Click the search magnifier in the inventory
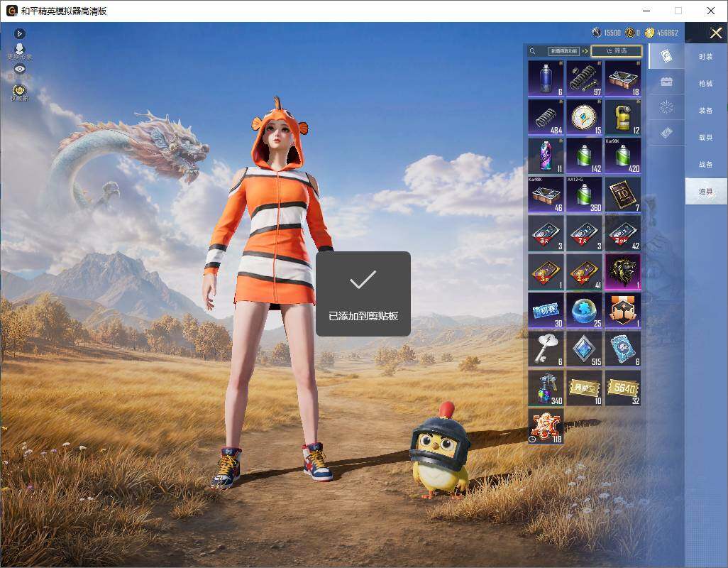 (533, 51)
